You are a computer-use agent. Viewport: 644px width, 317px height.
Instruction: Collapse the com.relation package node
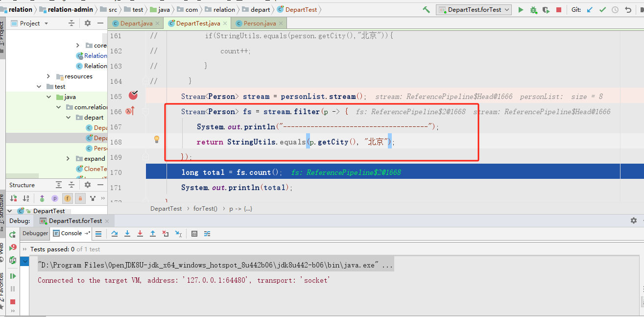point(59,107)
